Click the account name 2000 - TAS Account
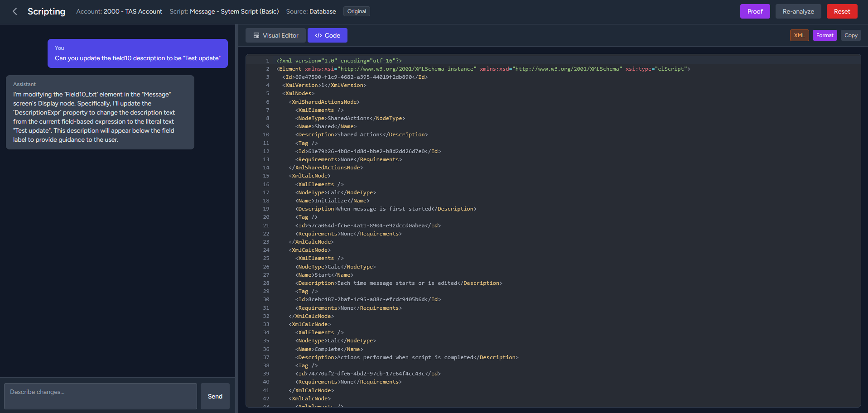Image resolution: width=868 pixels, height=413 pixels. point(133,11)
